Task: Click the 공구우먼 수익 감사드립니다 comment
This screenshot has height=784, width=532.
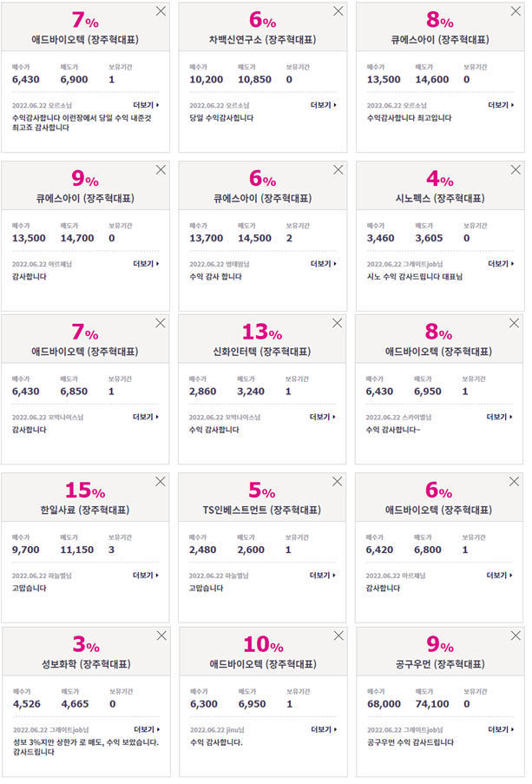Action: pos(410,742)
